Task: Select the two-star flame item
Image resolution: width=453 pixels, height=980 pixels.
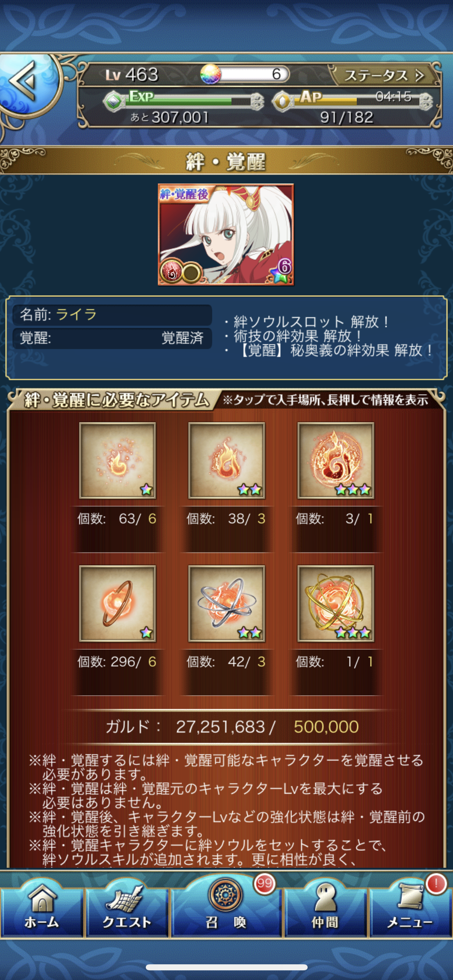Action: click(x=227, y=460)
